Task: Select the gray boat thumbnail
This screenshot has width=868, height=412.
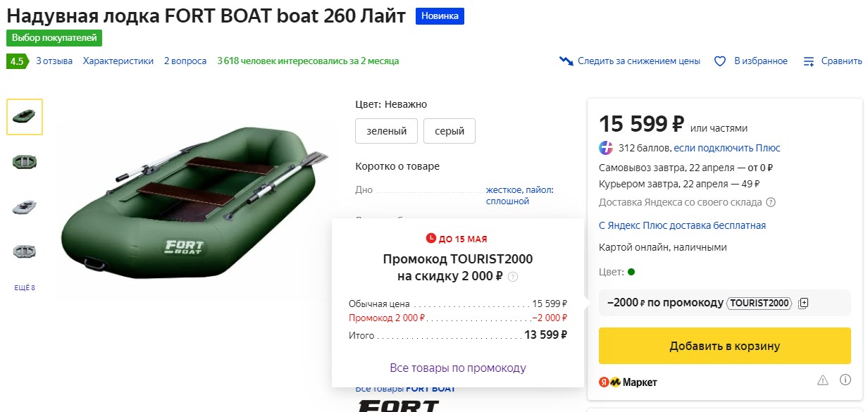Action: pyautogui.click(x=25, y=207)
